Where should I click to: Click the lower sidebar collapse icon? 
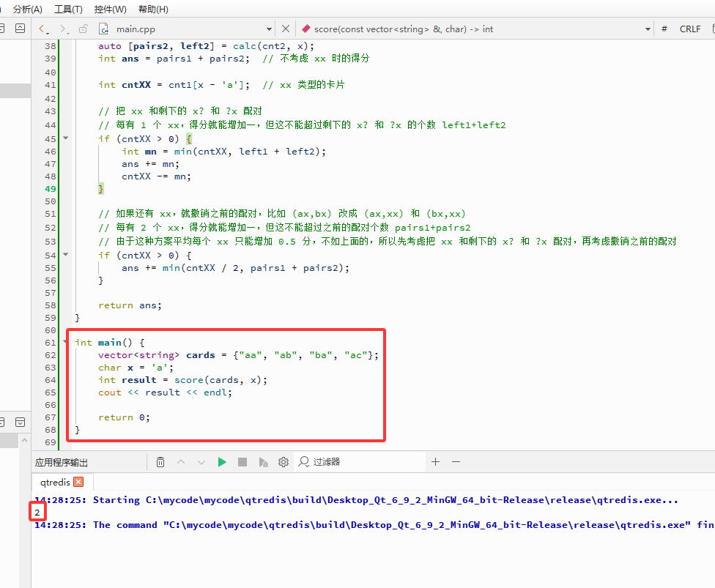pyautogui.click(x=20, y=422)
